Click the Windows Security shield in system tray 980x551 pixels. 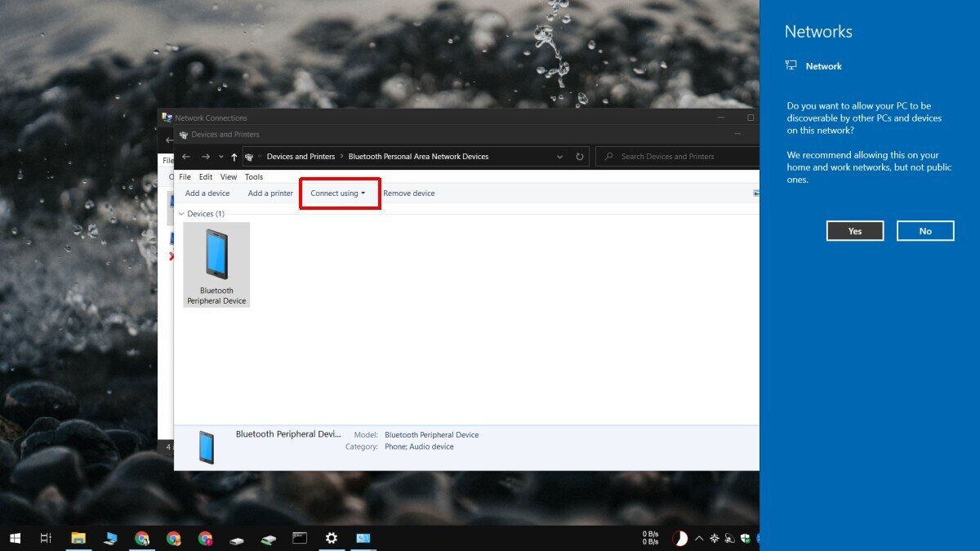(745, 538)
